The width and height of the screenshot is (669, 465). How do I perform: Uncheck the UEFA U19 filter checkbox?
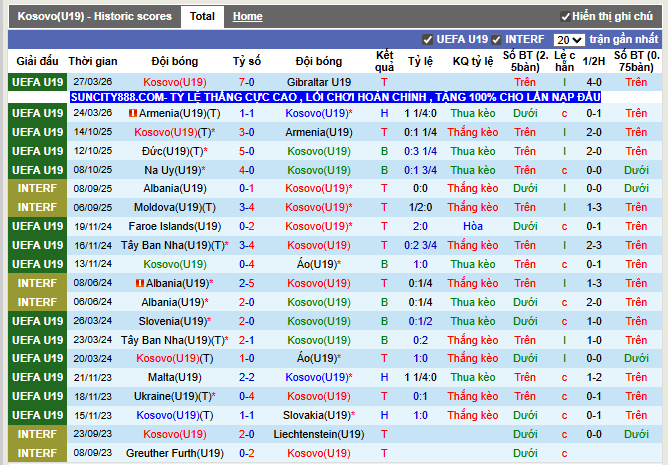pyautogui.click(x=428, y=39)
